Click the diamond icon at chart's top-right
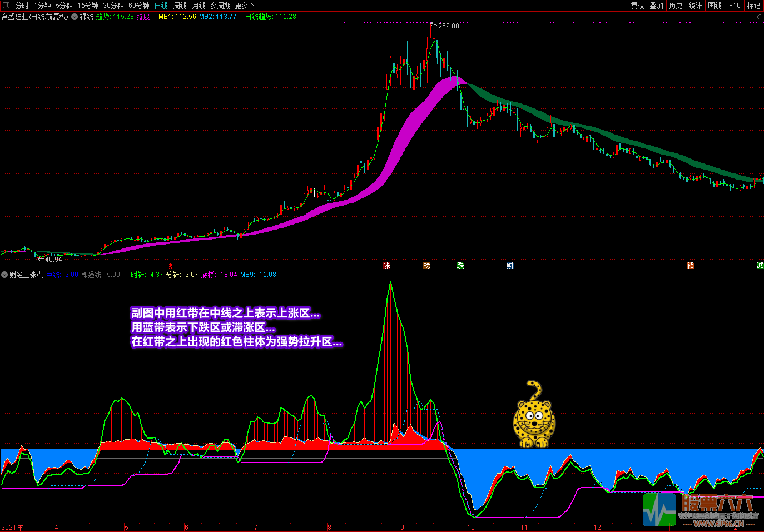 coord(760,17)
